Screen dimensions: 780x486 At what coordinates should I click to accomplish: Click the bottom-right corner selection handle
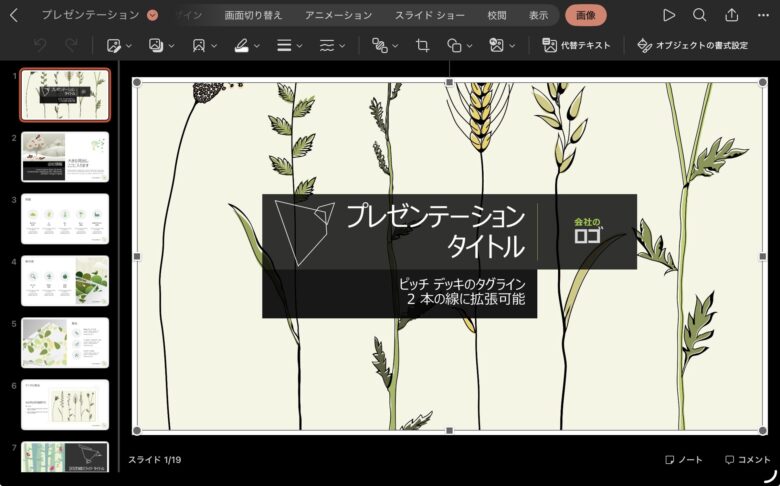pyautogui.click(x=763, y=430)
